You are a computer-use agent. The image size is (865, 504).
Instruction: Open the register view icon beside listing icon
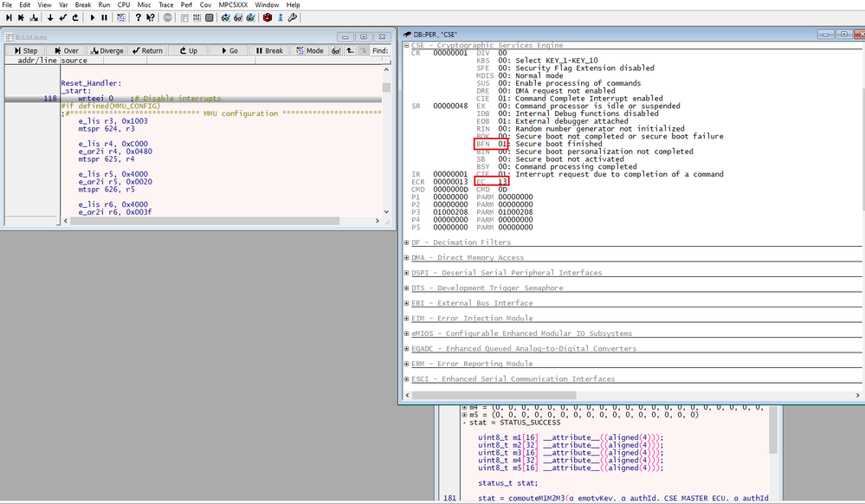197,17
